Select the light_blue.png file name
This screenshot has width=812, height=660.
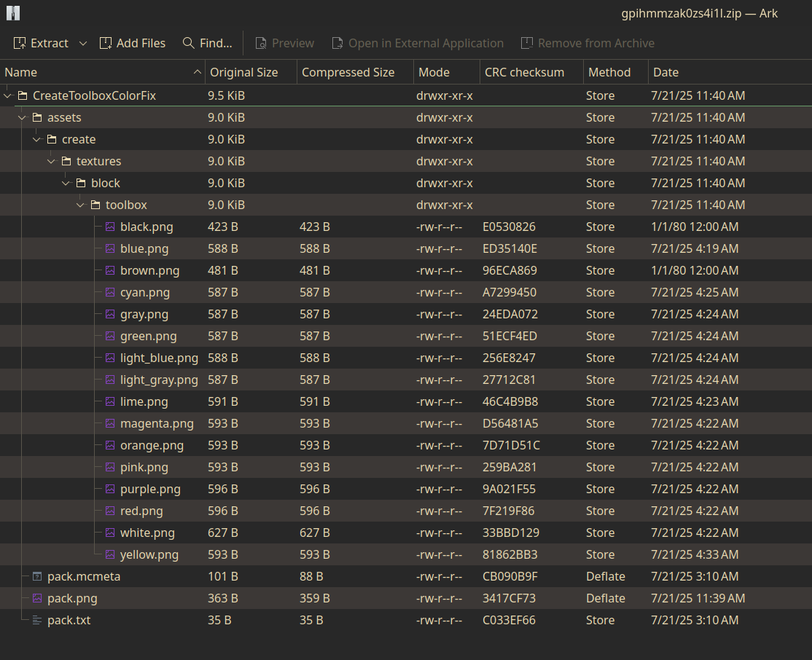coord(159,358)
